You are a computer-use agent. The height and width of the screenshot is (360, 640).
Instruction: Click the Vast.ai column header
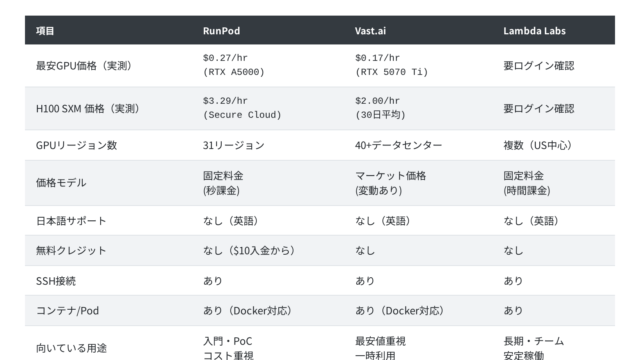pyautogui.click(x=370, y=31)
